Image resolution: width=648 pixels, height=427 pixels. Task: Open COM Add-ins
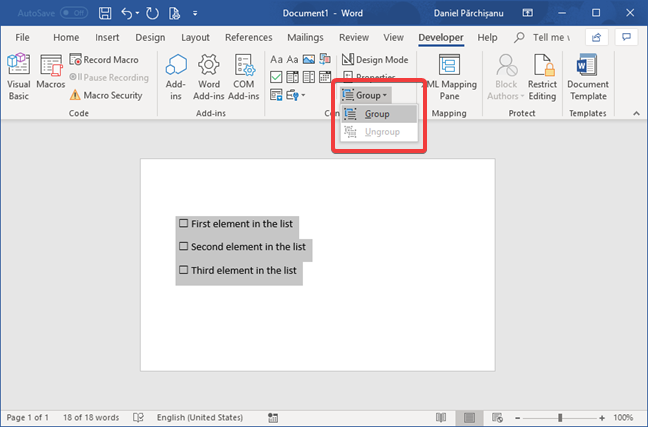click(x=243, y=77)
